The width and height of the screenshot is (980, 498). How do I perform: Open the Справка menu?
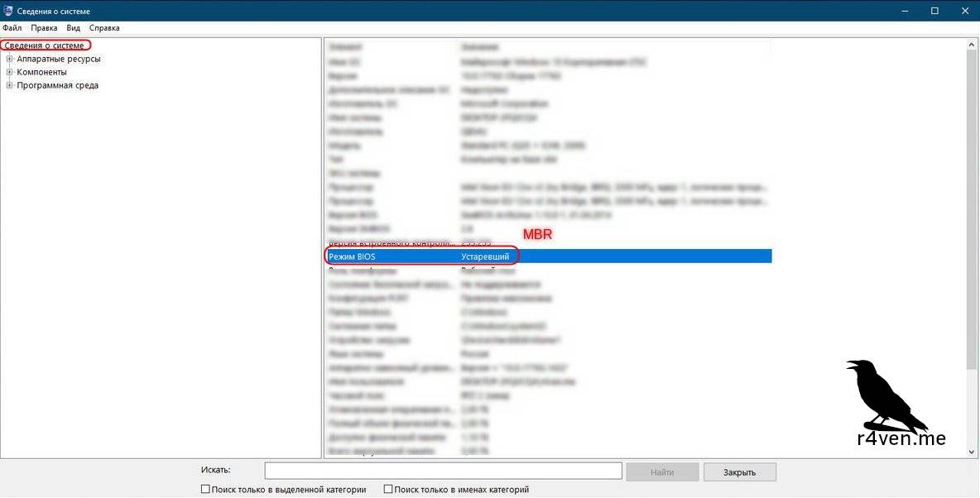[104, 28]
